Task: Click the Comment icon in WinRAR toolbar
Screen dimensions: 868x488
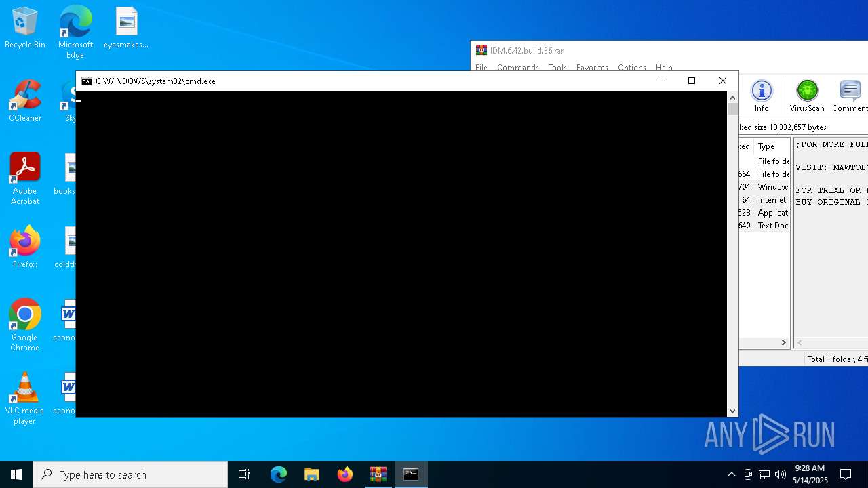Action: pos(850,96)
